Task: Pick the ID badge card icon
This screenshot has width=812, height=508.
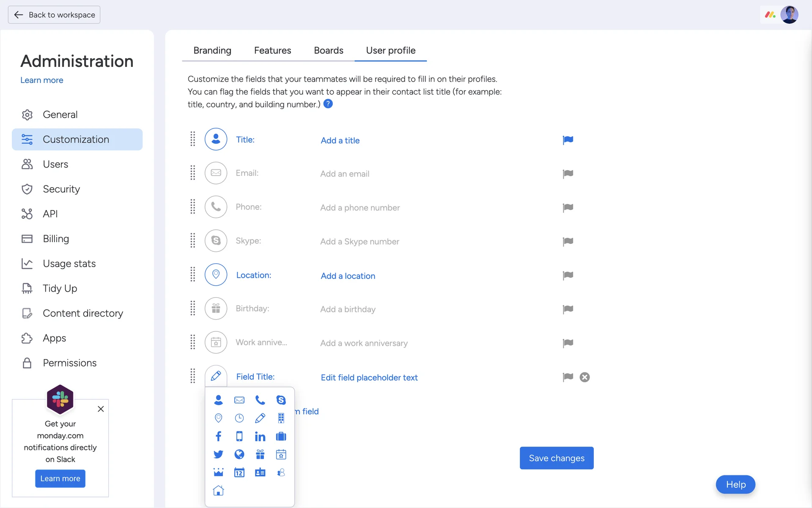Action: (260, 472)
